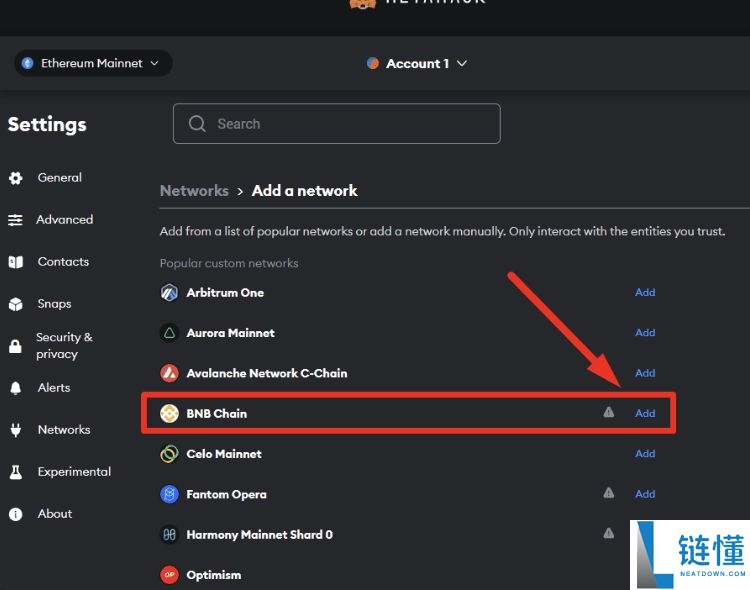Add the BNB Chain network
This screenshot has height=590, width=750.
click(645, 413)
